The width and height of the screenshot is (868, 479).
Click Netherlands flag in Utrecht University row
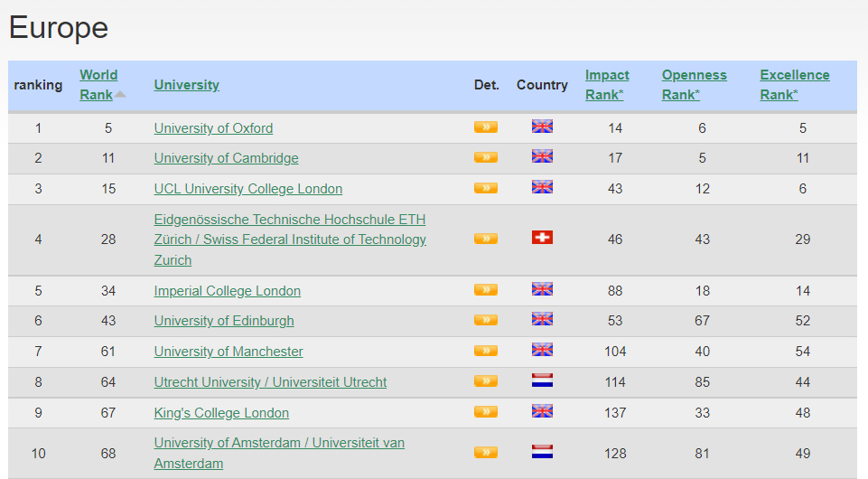[542, 380]
